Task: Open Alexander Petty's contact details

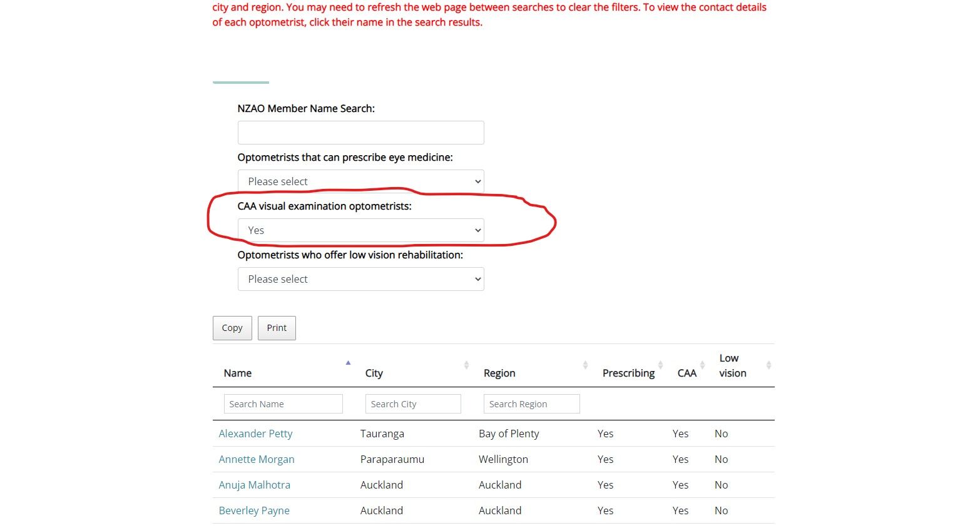Action: click(x=255, y=433)
